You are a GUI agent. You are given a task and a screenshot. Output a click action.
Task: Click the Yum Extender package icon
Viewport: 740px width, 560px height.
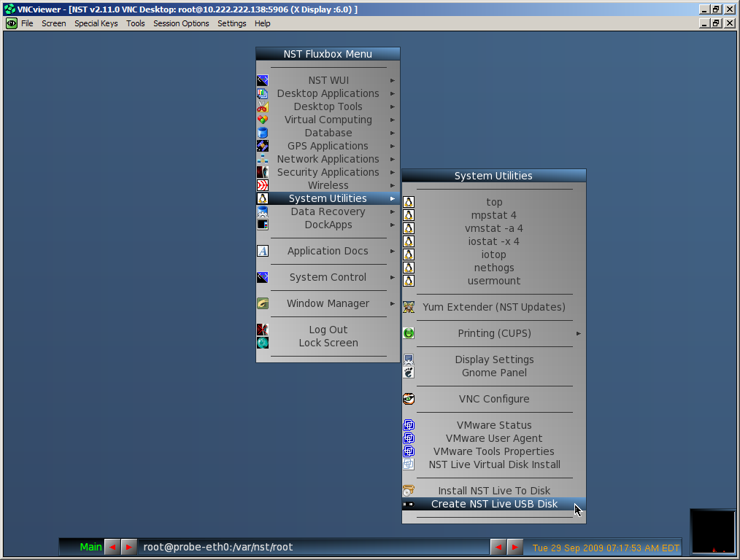[x=409, y=307]
